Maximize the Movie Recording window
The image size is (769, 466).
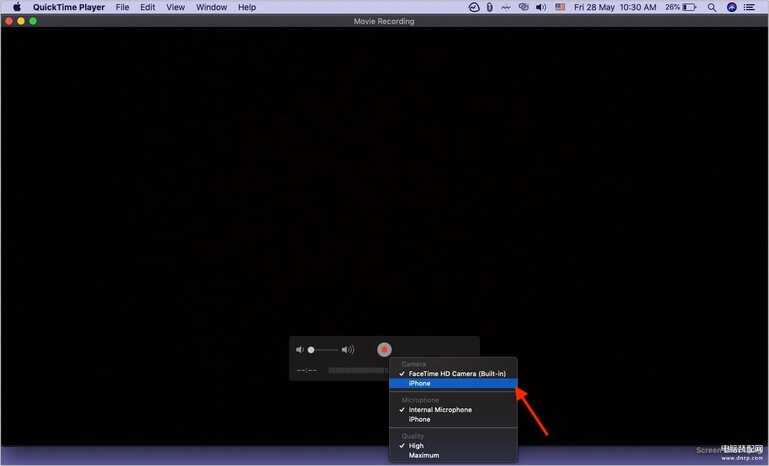pyautogui.click(x=33, y=21)
